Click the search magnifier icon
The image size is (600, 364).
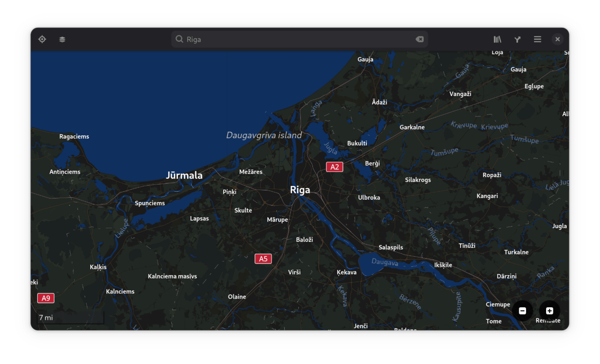click(x=179, y=39)
